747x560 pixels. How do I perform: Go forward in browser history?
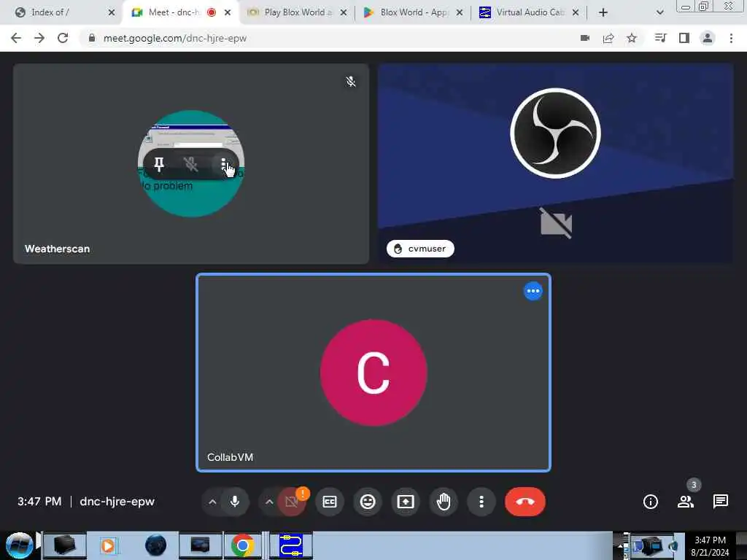click(x=39, y=38)
